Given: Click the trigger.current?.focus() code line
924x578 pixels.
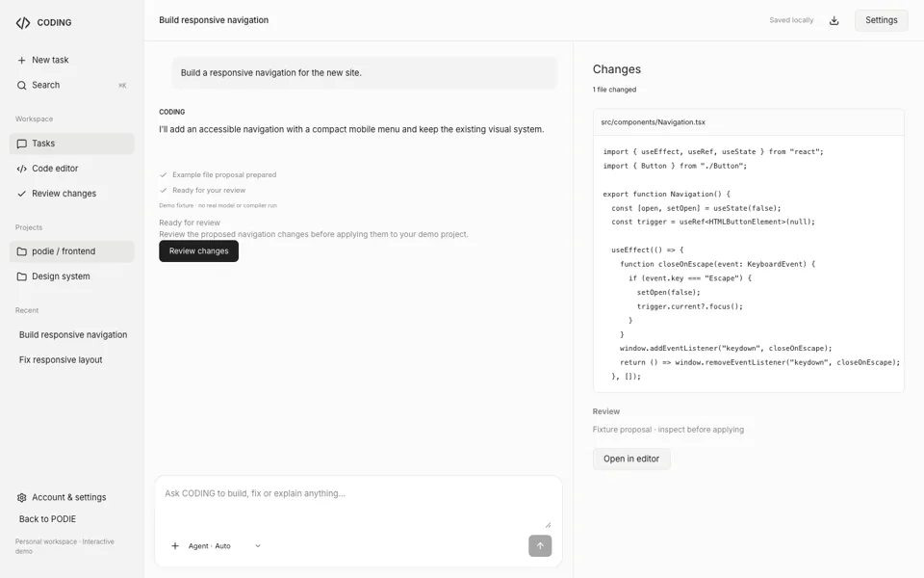Looking at the screenshot, I should [689, 306].
